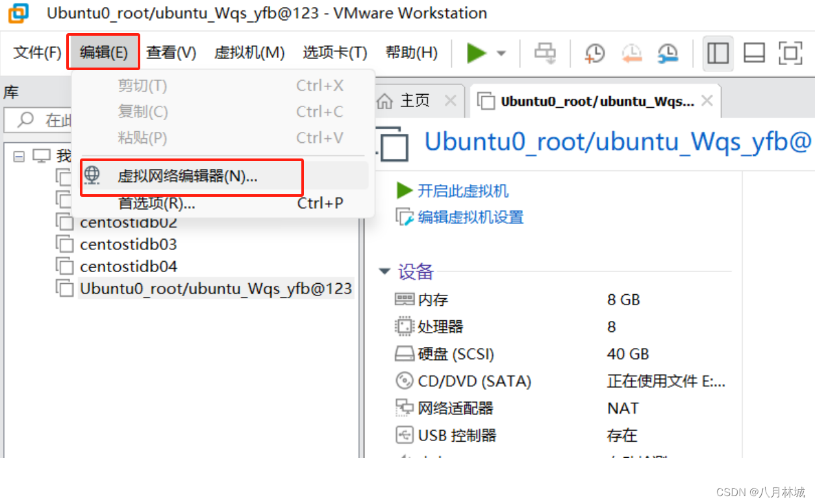Click 开启此虚拟机 link

tap(463, 191)
